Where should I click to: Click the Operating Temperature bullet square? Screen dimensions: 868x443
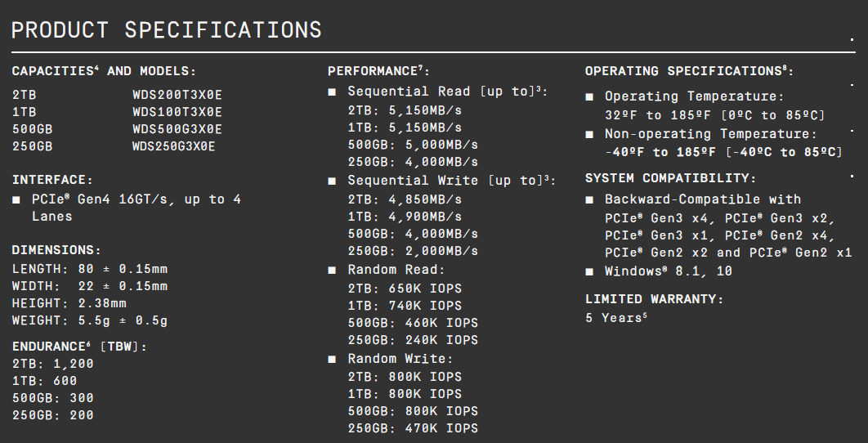589,97
